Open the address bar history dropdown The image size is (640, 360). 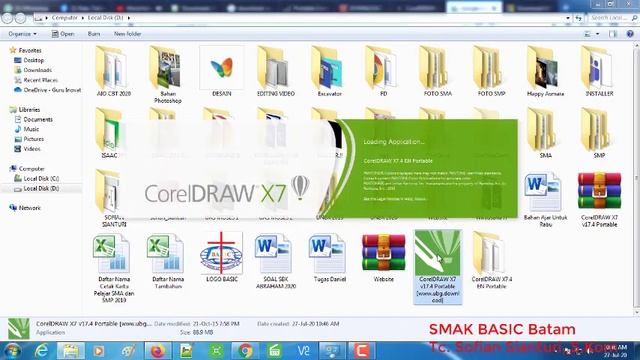pos(568,18)
